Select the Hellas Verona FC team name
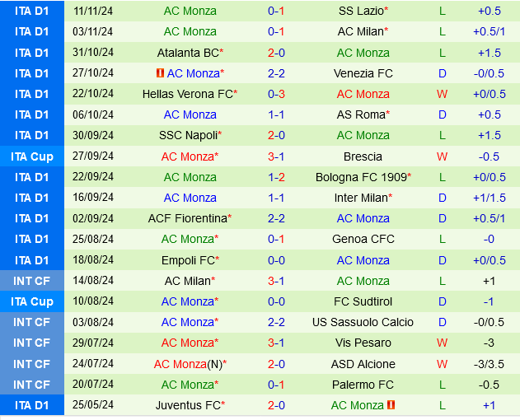520x420 pixels. 188,94
